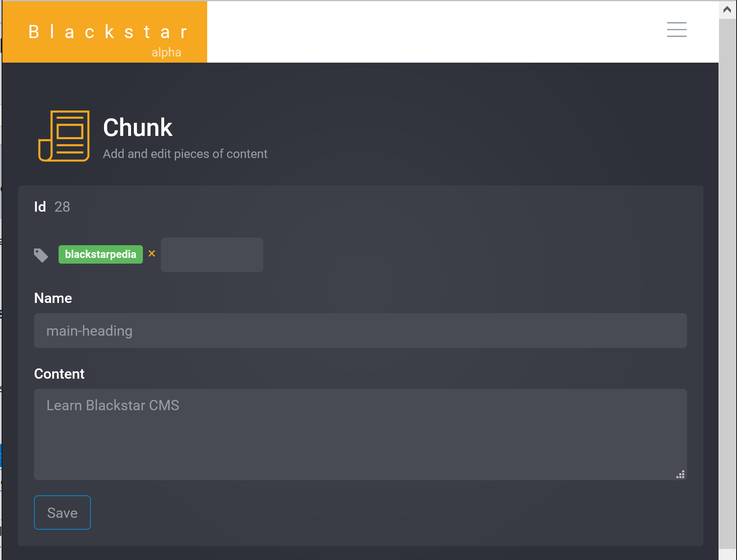
Task: Click the orange Chunk document icon
Action: pos(64,136)
